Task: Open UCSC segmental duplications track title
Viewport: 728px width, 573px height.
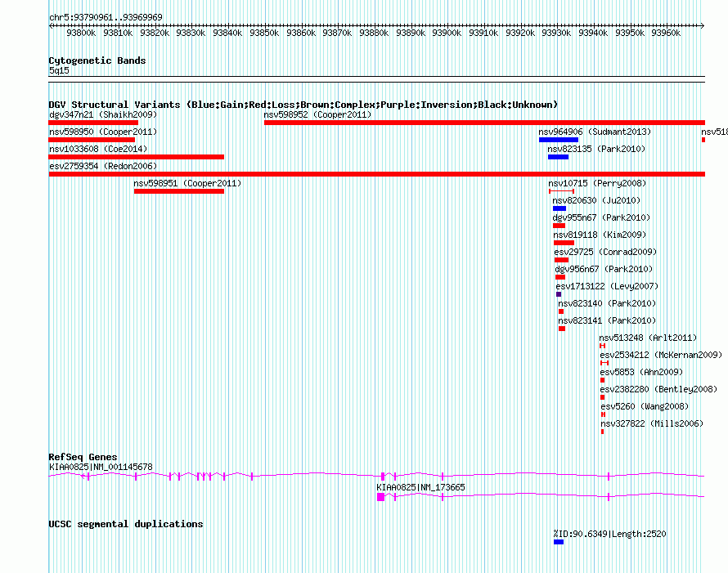Action: pyautogui.click(x=126, y=524)
